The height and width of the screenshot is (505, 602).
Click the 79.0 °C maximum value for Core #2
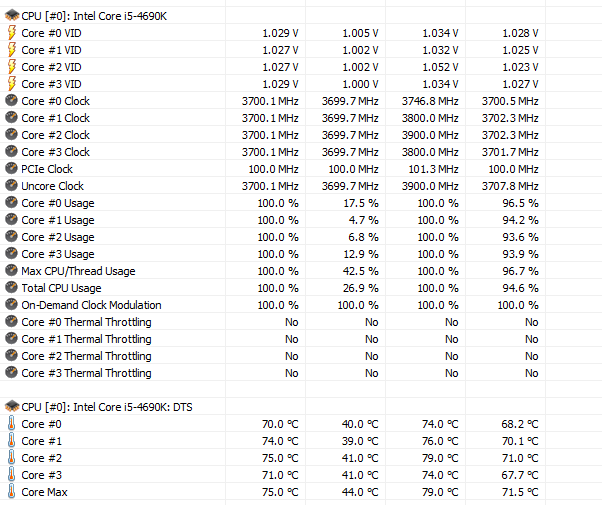pos(440,458)
